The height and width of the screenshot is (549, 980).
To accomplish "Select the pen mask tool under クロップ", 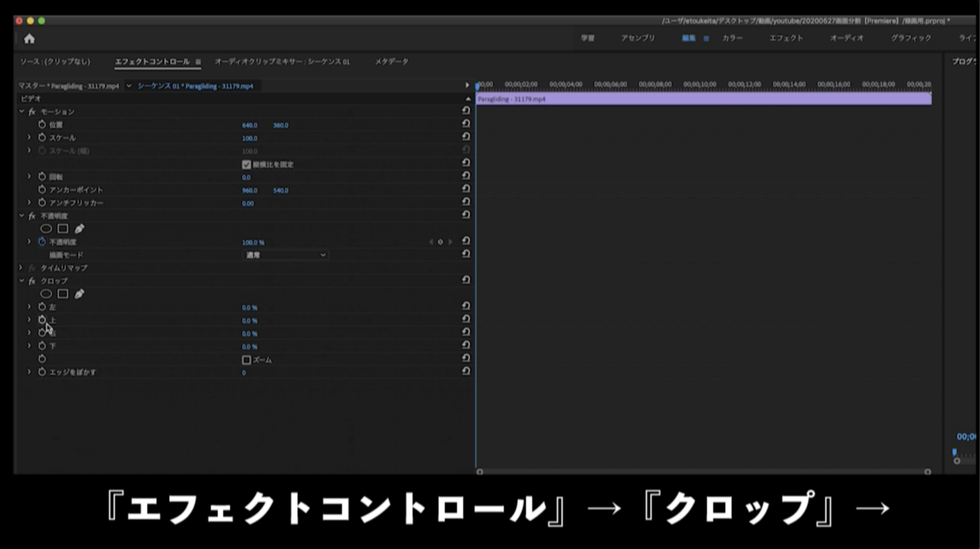I will pyautogui.click(x=79, y=293).
